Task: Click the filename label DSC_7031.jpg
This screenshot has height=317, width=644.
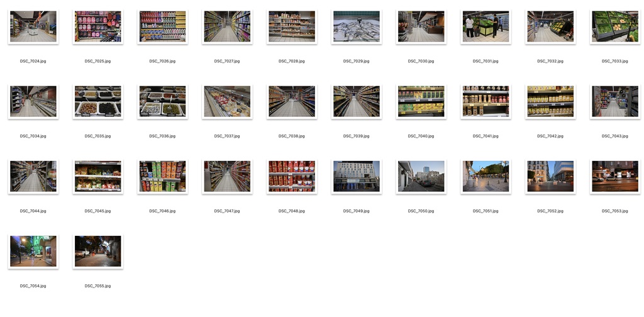Action: click(x=486, y=61)
